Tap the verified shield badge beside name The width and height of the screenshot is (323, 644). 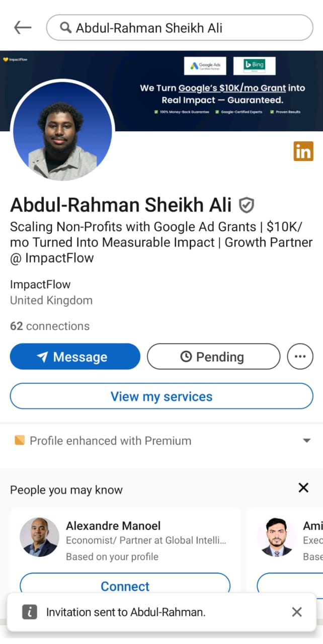(246, 205)
